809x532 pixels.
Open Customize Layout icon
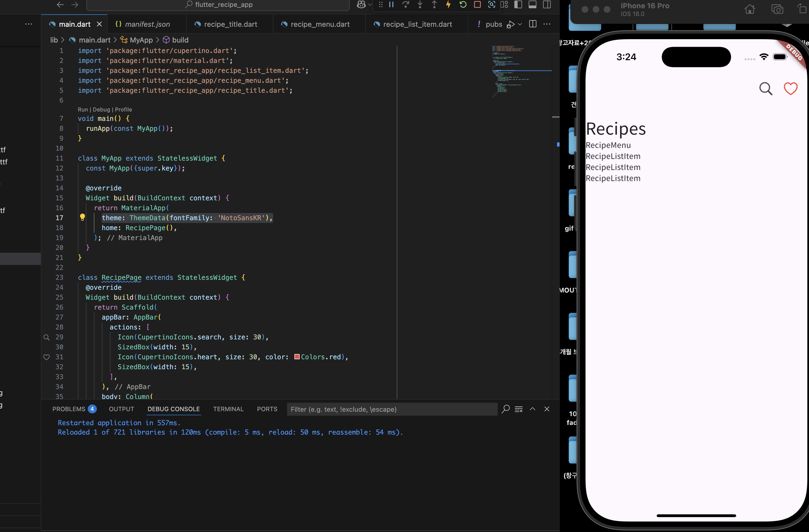click(504, 4)
